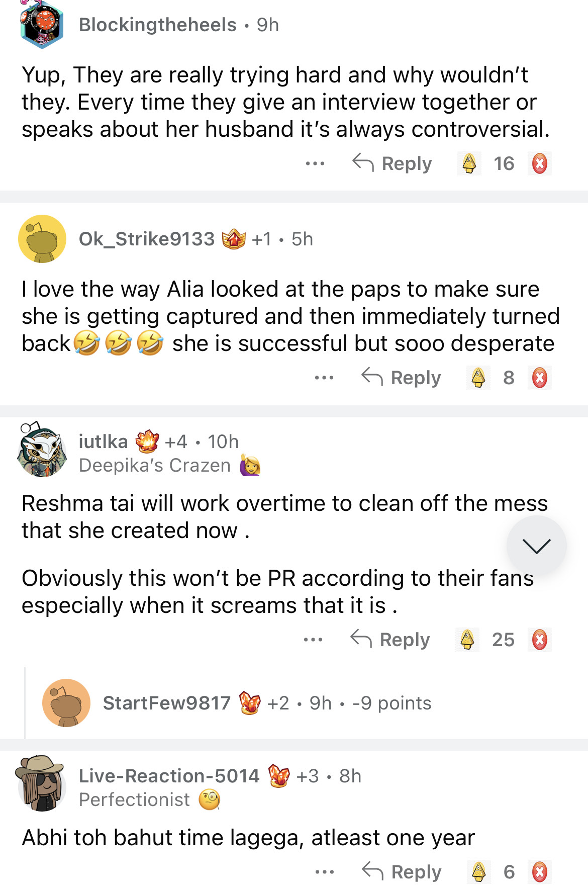Upvote Blockingtheheels' comment
The height and width of the screenshot is (891, 588).
(x=469, y=163)
